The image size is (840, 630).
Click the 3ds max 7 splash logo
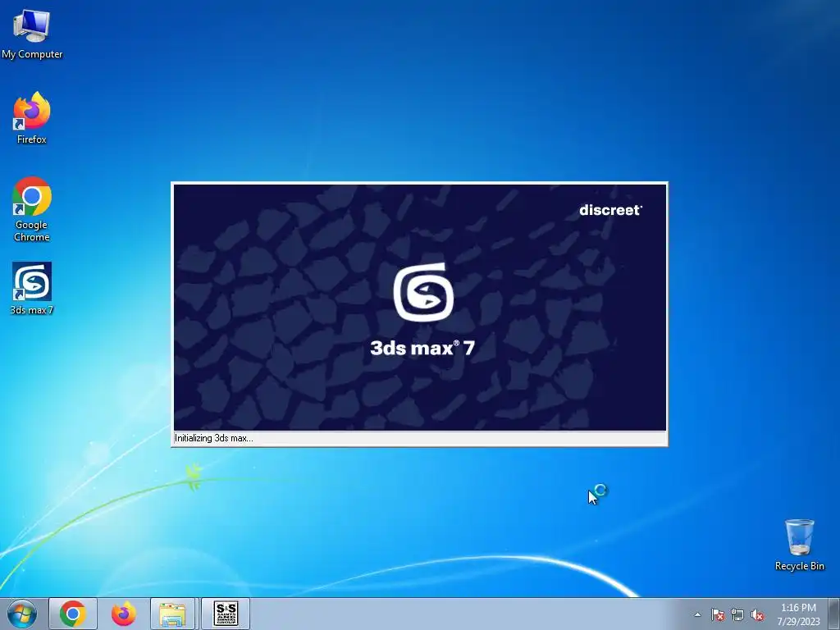click(x=423, y=293)
